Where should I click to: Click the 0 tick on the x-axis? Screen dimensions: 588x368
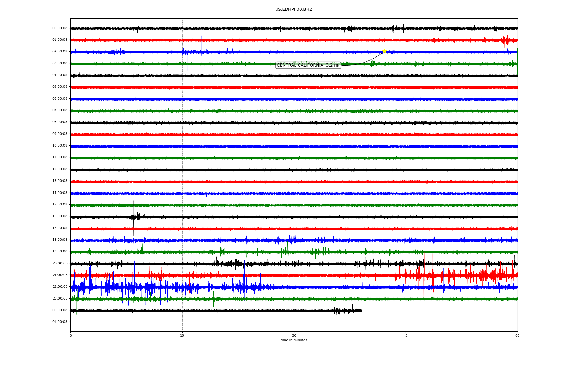tap(71, 335)
